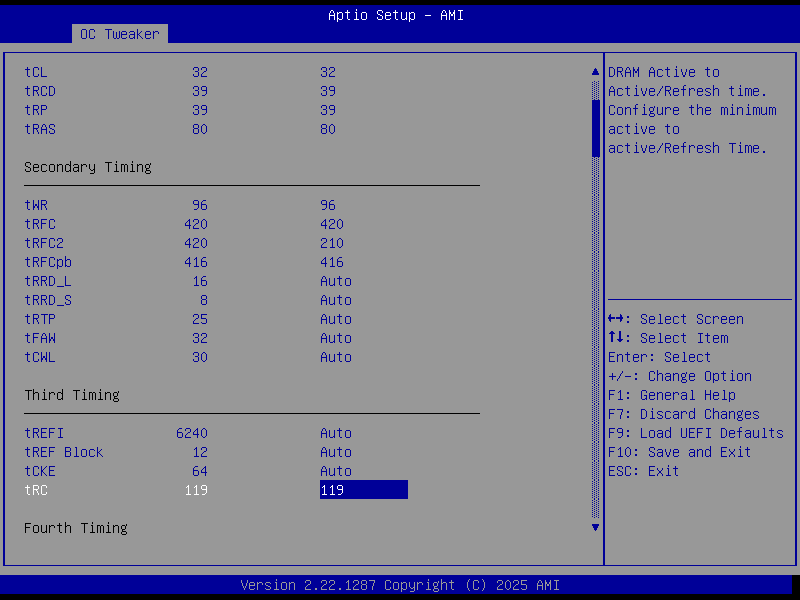
Task: Select the tRP setting value
Action: coord(328,110)
